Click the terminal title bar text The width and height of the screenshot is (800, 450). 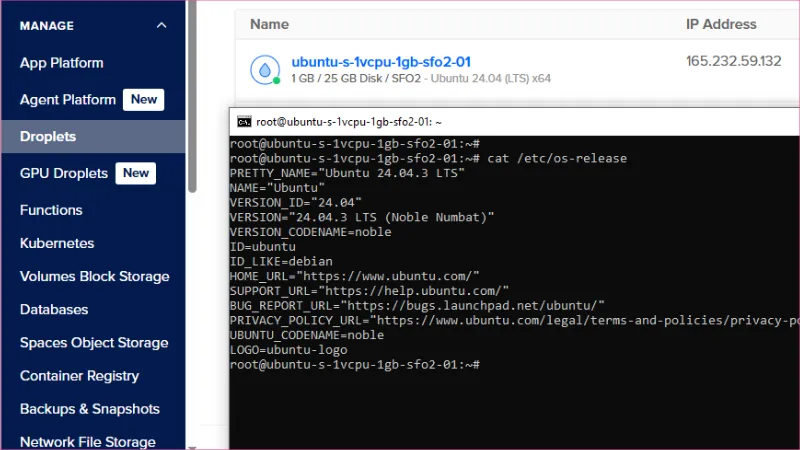349,122
